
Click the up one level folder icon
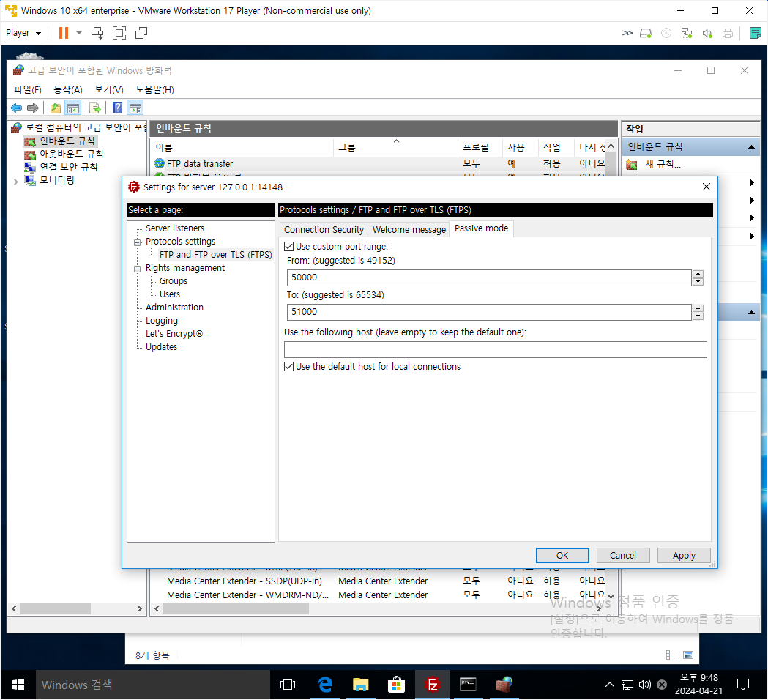click(56, 108)
